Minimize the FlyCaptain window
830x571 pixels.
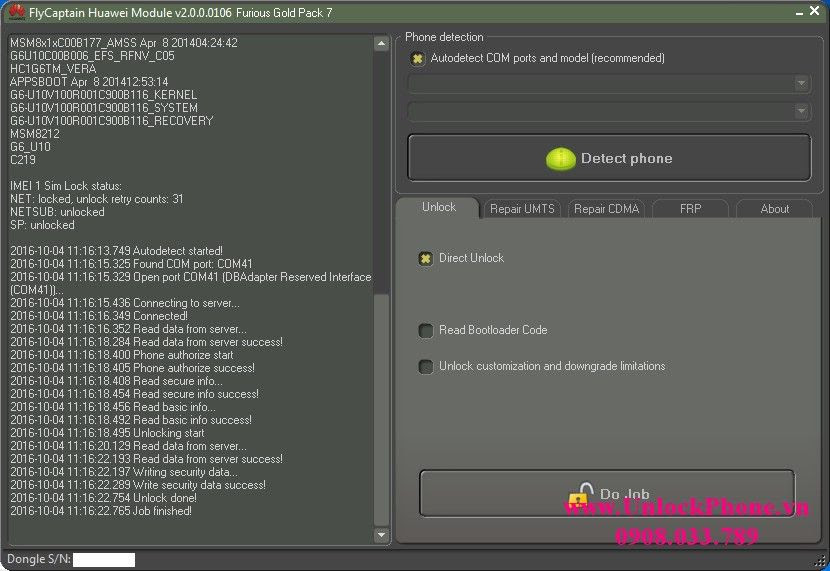[x=799, y=12]
